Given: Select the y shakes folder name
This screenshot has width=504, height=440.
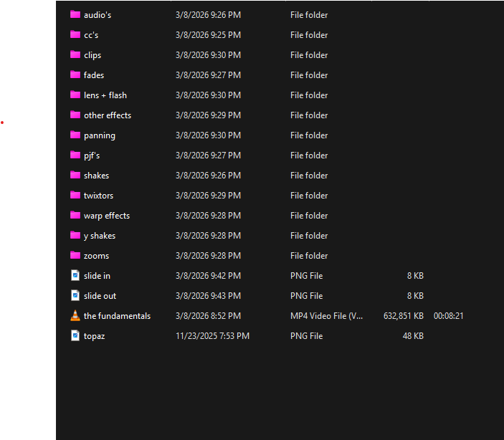Looking at the screenshot, I should 100,236.
